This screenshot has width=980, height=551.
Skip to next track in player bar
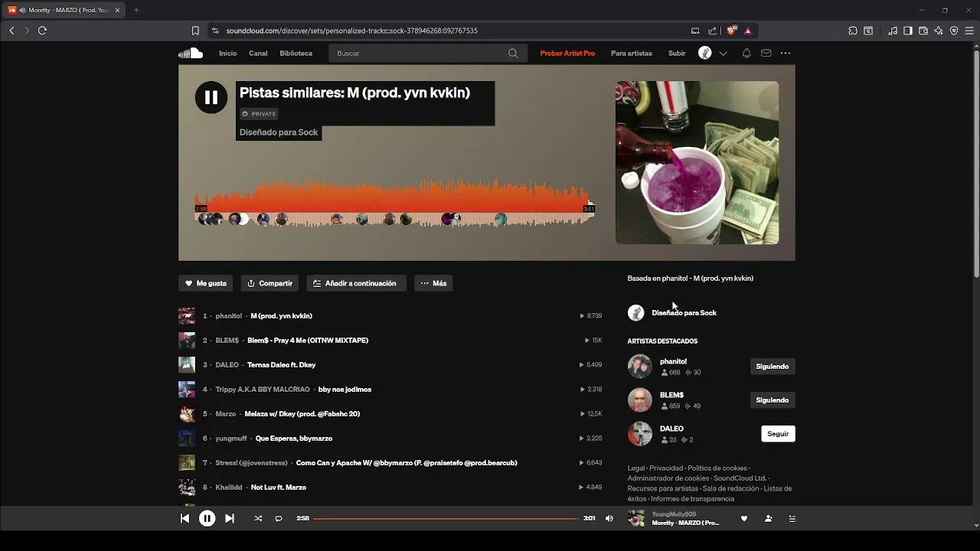(229, 518)
